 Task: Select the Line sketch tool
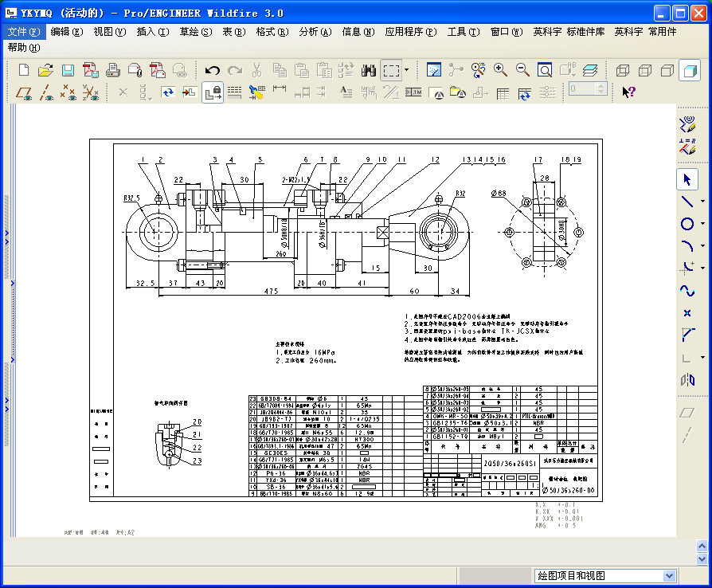(687, 202)
